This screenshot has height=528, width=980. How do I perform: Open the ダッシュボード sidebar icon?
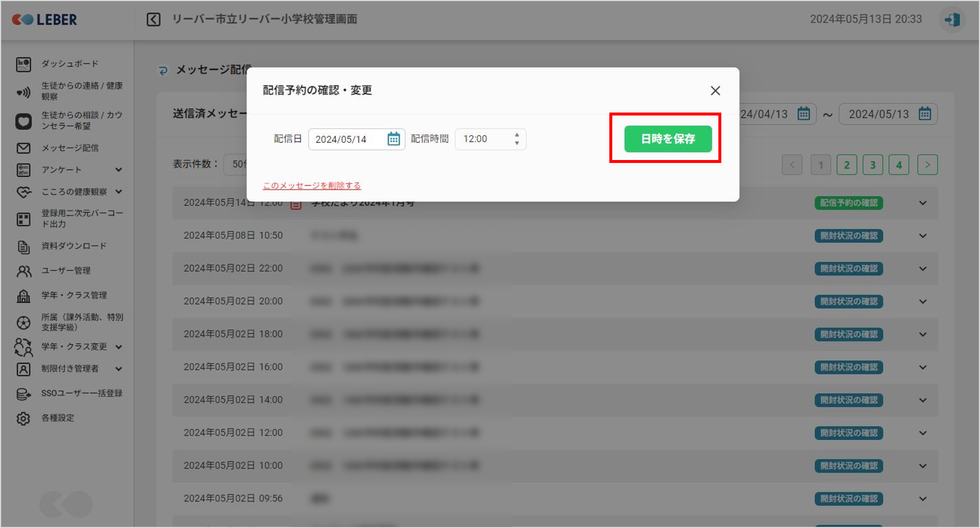[23, 64]
